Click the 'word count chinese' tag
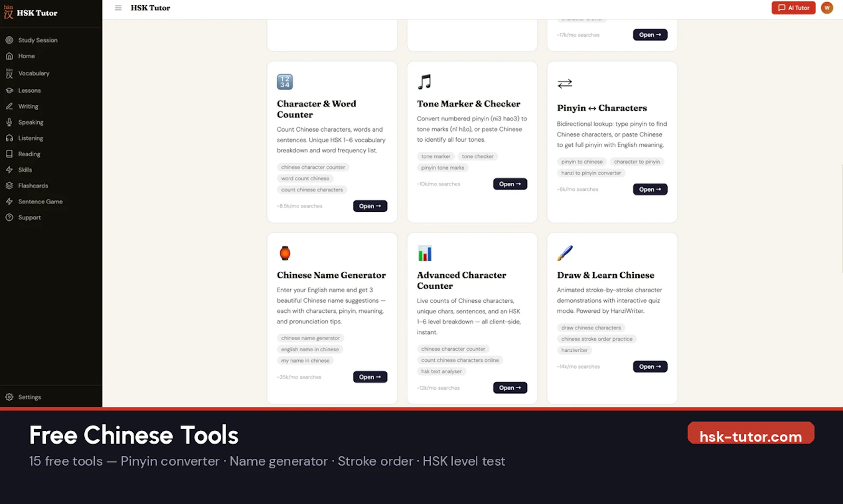 click(305, 179)
